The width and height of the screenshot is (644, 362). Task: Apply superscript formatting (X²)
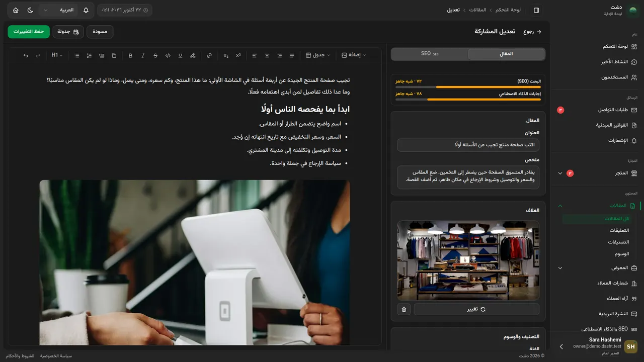[x=238, y=55]
